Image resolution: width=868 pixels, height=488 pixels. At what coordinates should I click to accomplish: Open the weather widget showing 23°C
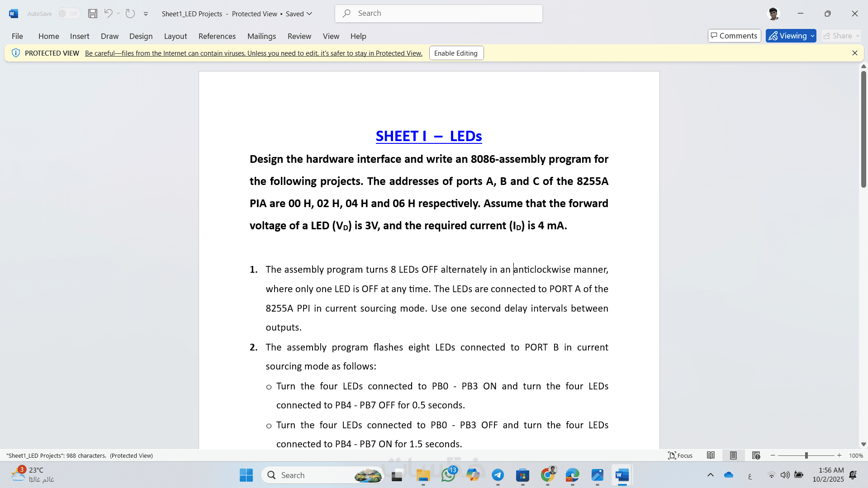(33, 475)
